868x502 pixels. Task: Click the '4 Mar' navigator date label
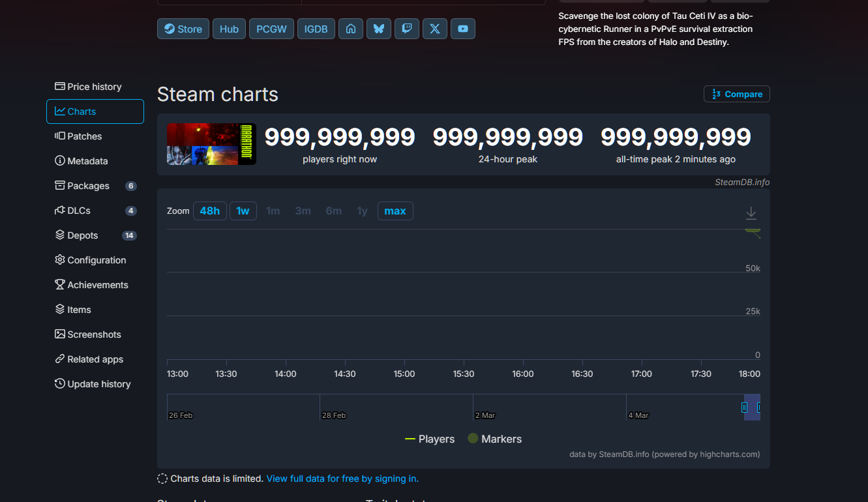638,415
